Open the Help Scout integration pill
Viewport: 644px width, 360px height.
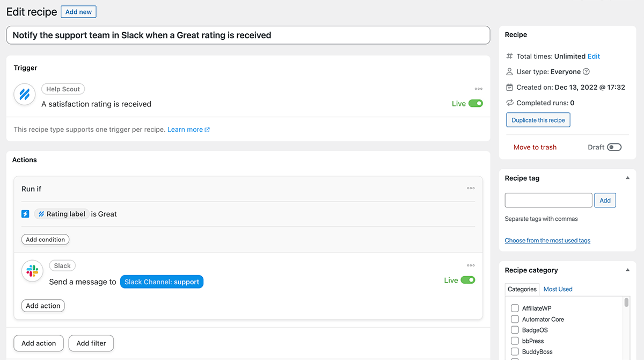[63, 89]
